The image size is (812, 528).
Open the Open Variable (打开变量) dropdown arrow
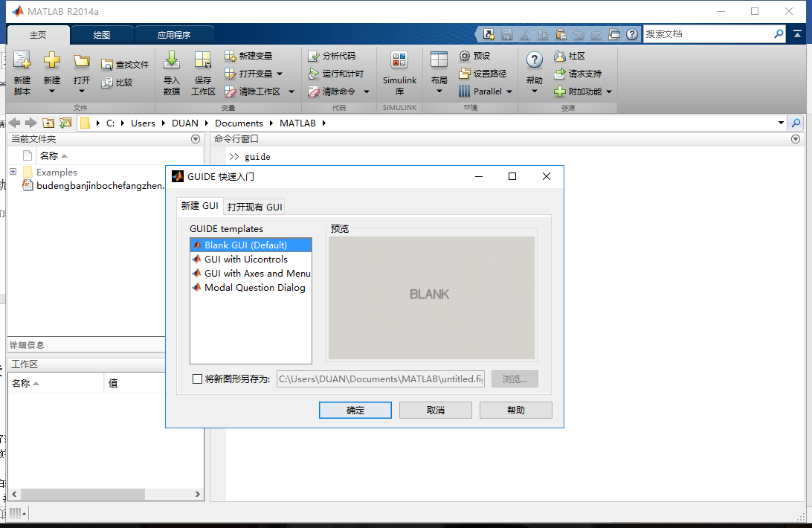pos(280,74)
